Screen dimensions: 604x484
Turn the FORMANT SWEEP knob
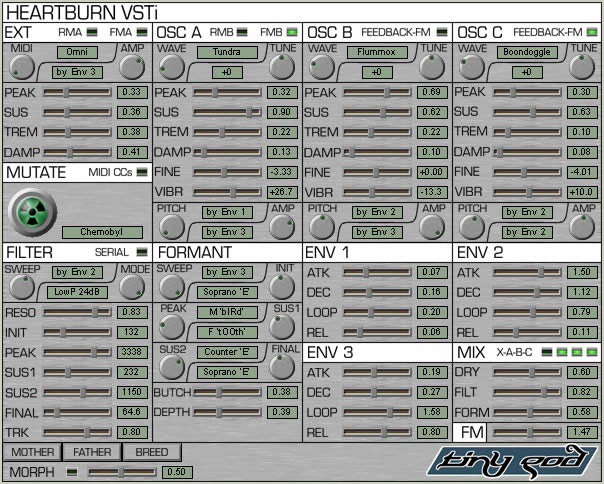[x=172, y=287]
